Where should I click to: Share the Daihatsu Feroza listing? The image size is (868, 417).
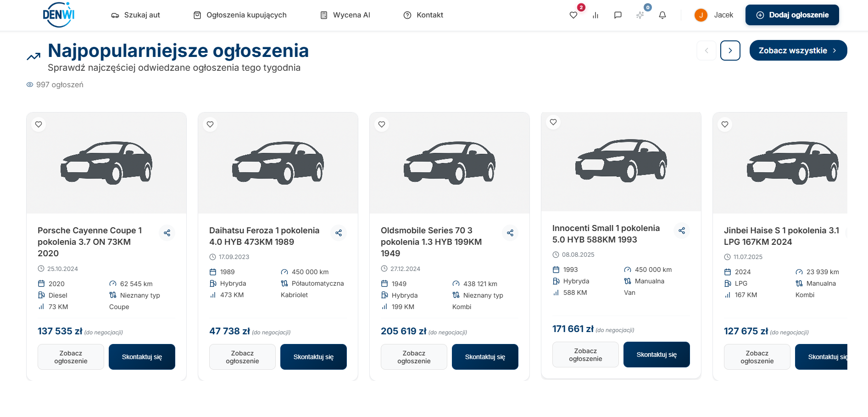click(x=339, y=233)
